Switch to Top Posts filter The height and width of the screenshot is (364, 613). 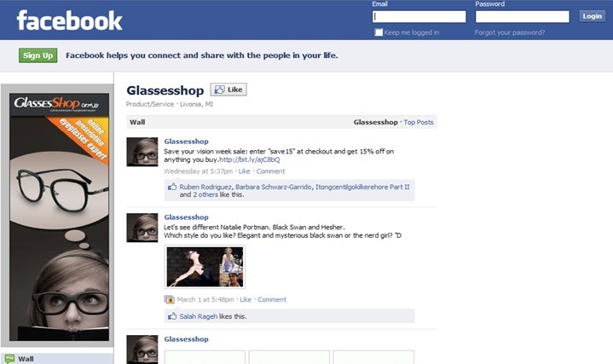419,122
